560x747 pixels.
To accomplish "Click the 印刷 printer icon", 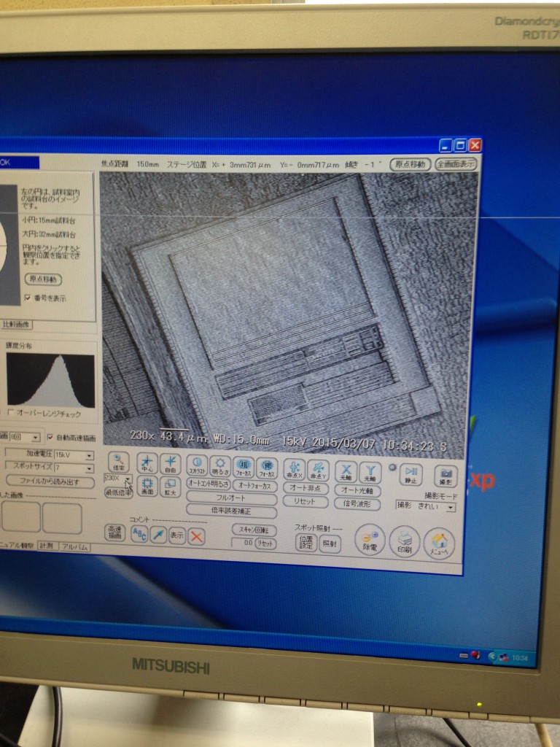I will [x=404, y=542].
